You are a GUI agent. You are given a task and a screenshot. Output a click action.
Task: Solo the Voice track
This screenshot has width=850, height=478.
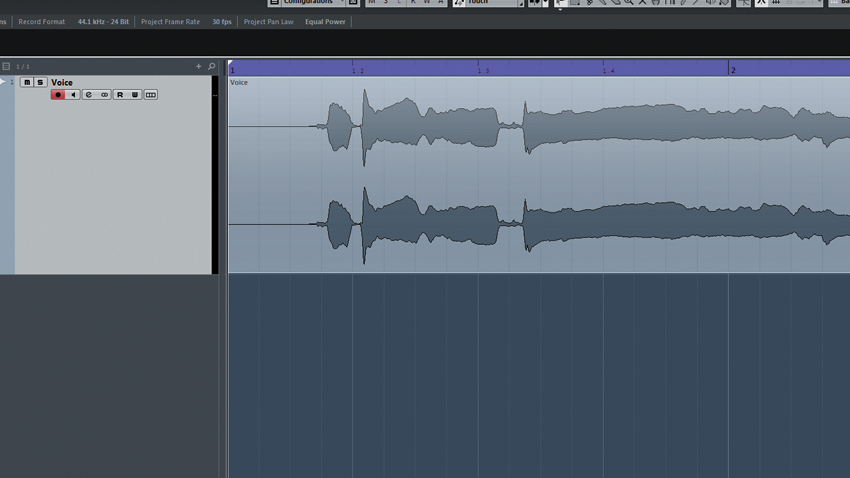[40, 82]
